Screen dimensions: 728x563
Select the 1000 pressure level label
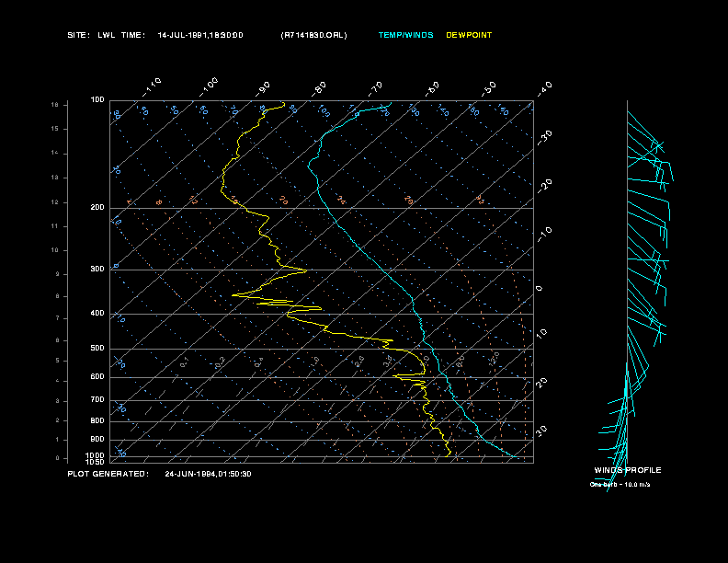click(96, 454)
